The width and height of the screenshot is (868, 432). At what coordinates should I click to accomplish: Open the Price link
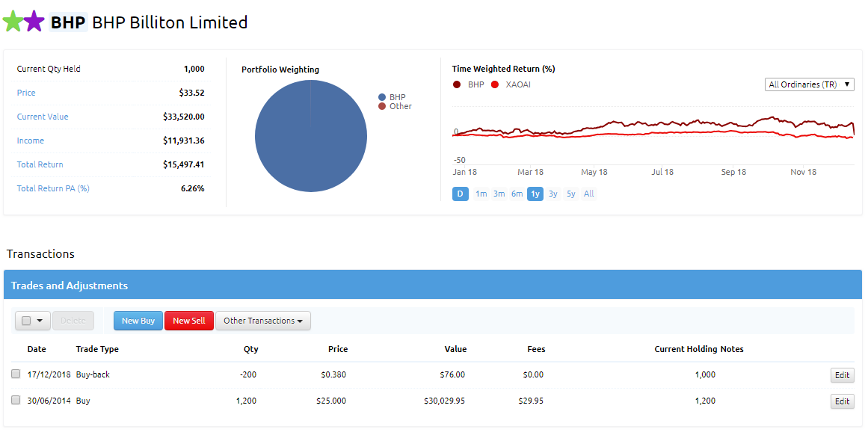26,93
